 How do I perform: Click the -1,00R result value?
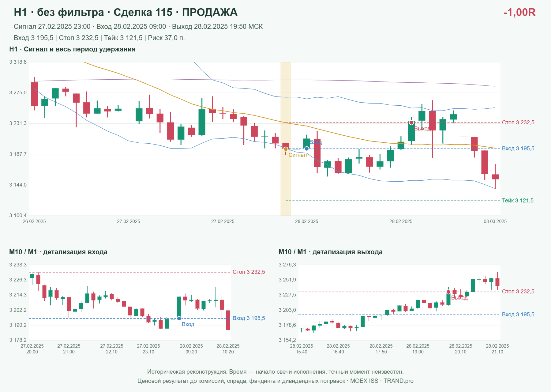point(519,12)
